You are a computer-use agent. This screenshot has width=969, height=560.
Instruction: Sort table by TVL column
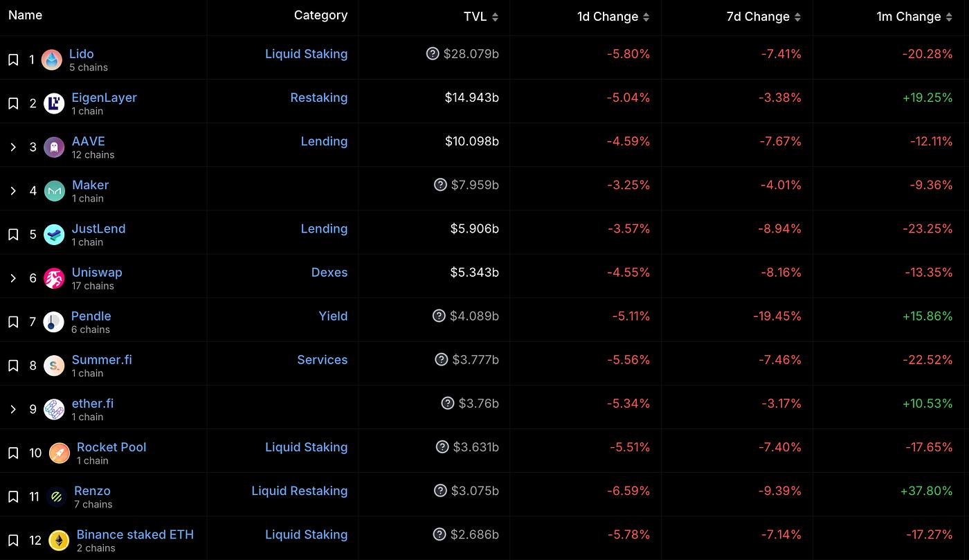(495, 17)
